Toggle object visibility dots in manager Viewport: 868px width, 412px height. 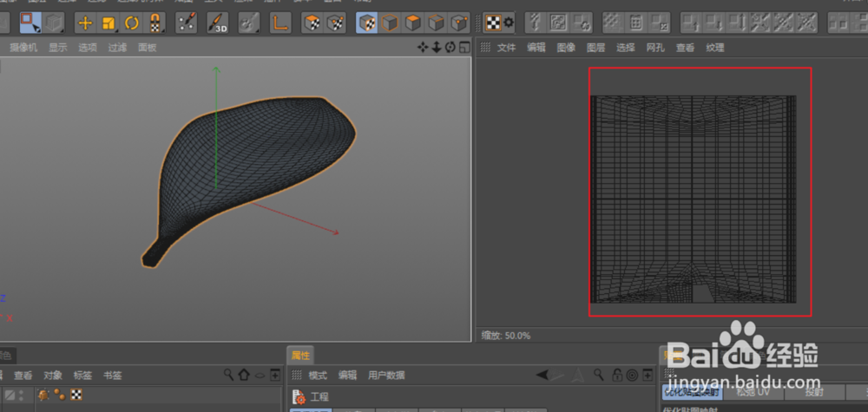(x=22, y=395)
